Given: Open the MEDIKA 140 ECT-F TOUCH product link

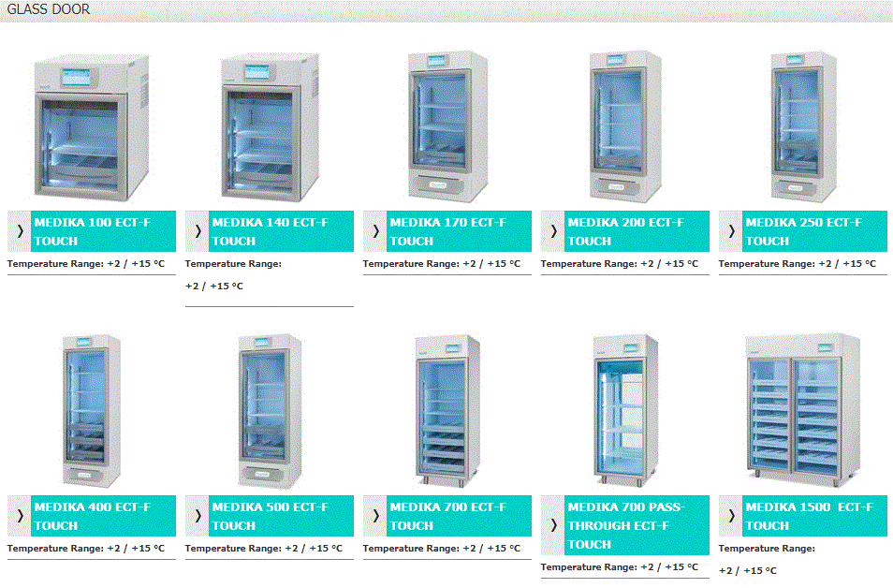Looking at the screenshot, I should (x=281, y=231).
